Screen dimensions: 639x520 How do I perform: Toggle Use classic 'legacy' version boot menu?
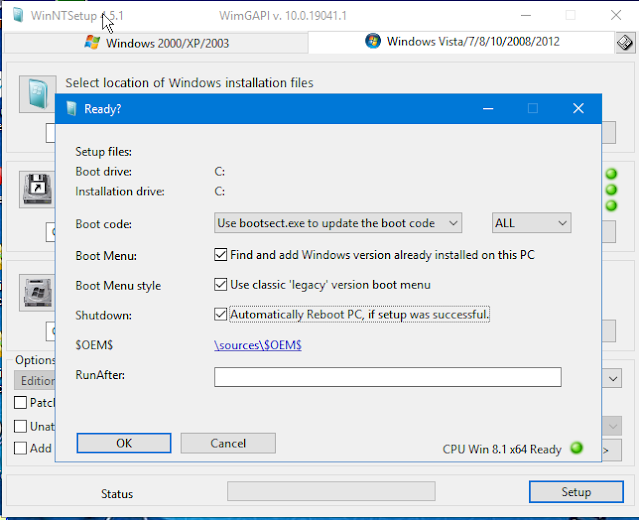coord(220,284)
